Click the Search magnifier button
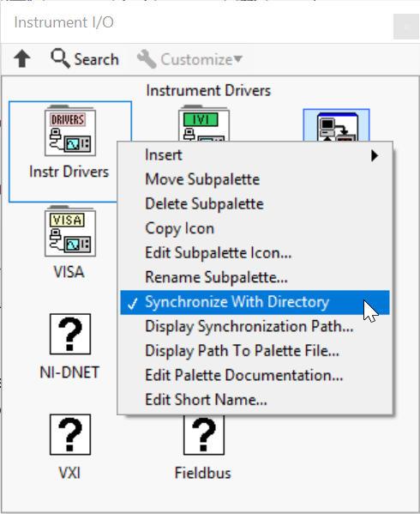 tap(85, 59)
